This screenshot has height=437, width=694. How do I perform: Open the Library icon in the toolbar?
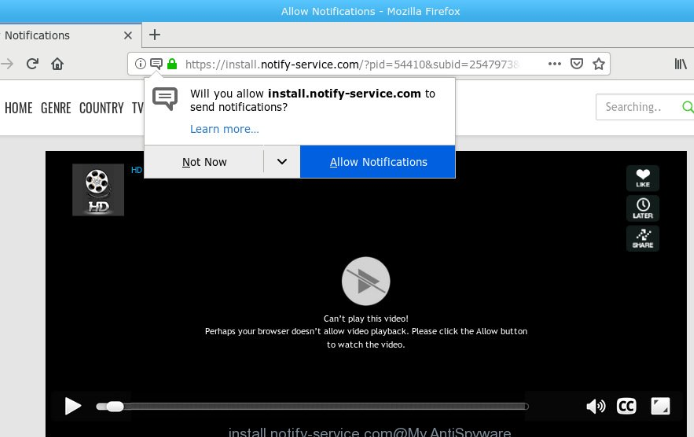coord(680,64)
